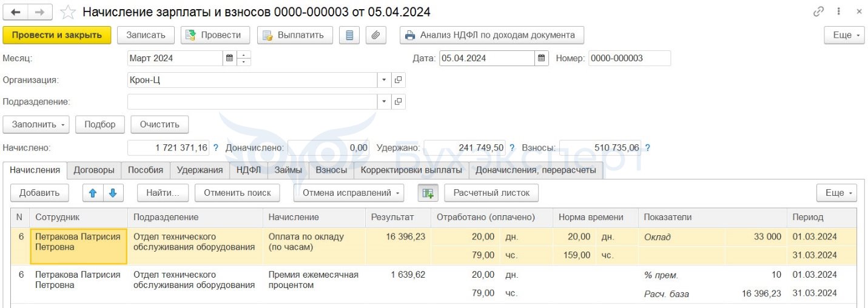Click norm hours value 159,00

576,255
